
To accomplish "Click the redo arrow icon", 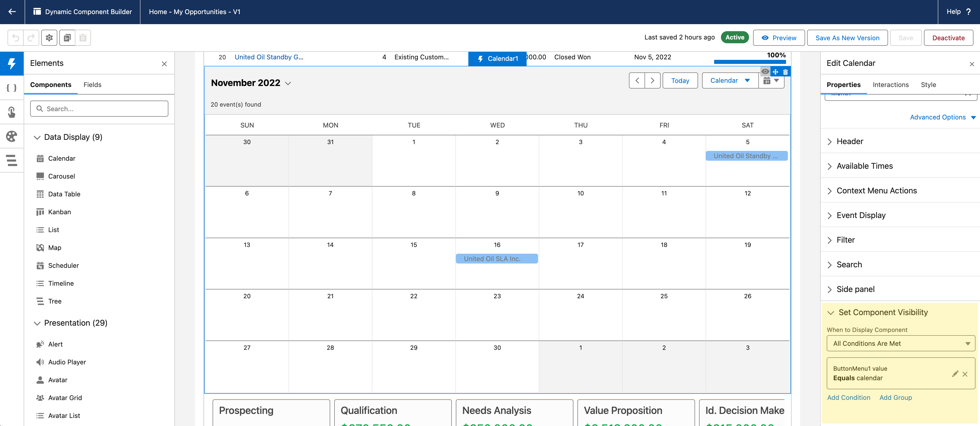I will (31, 38).
